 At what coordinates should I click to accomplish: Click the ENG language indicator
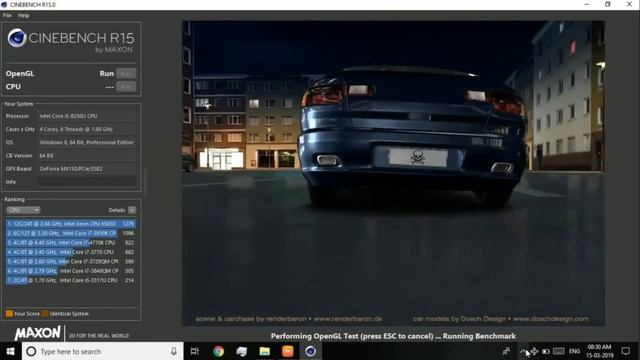[574, 351]
